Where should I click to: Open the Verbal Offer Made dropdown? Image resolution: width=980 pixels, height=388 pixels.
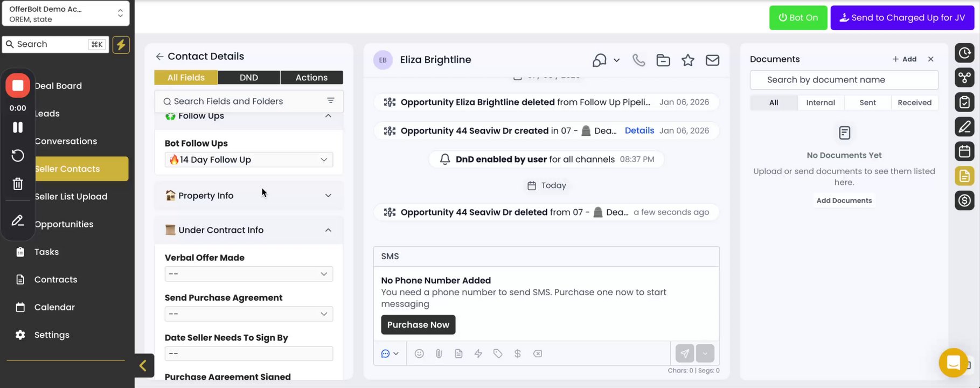(x=248, y=274)
